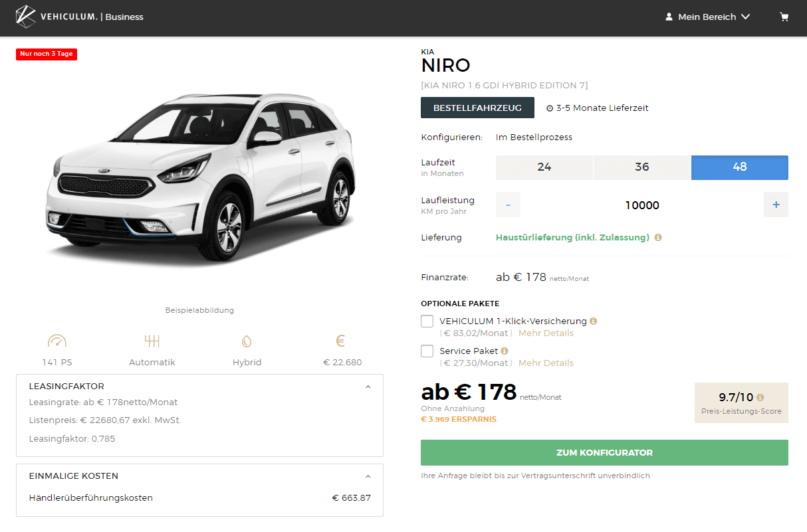Collapse the Leasingfaktor section
Viewport: 807px width, 532px height.
point(368,387)
